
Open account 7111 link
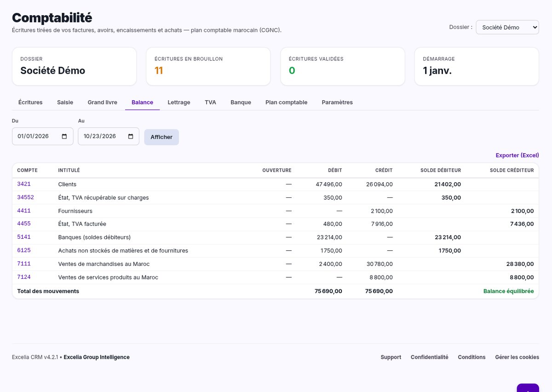click(24, 264)
